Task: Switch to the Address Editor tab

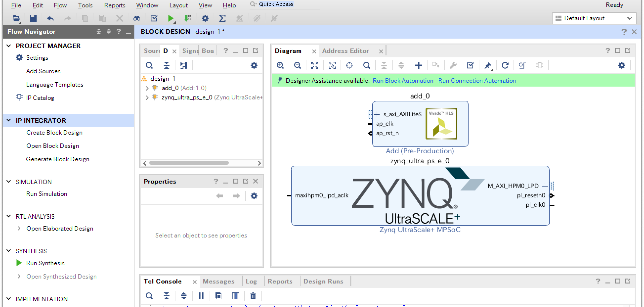Action: [x=345, y=51]
